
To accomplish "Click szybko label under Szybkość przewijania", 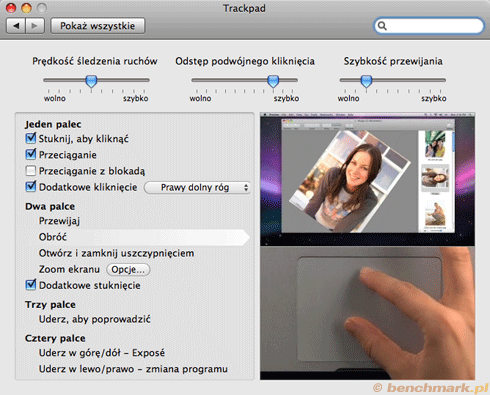I will click(434, 99).
